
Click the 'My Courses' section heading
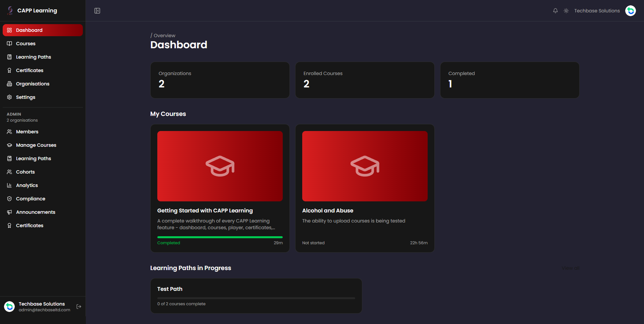(168, 114)
